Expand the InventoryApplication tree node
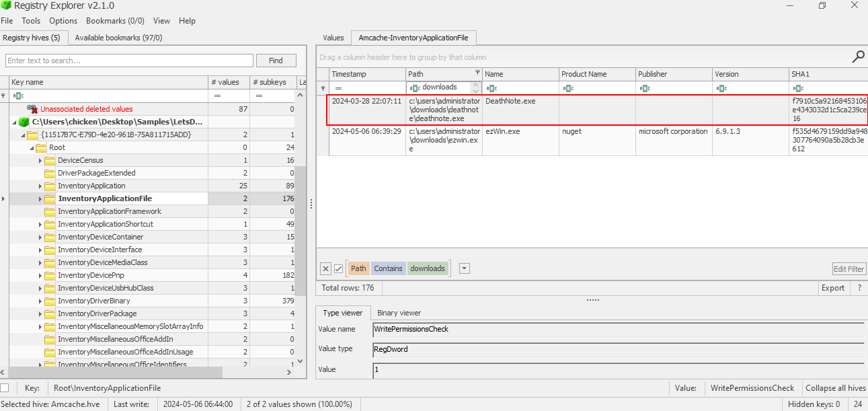 click(x=40, y=186)
